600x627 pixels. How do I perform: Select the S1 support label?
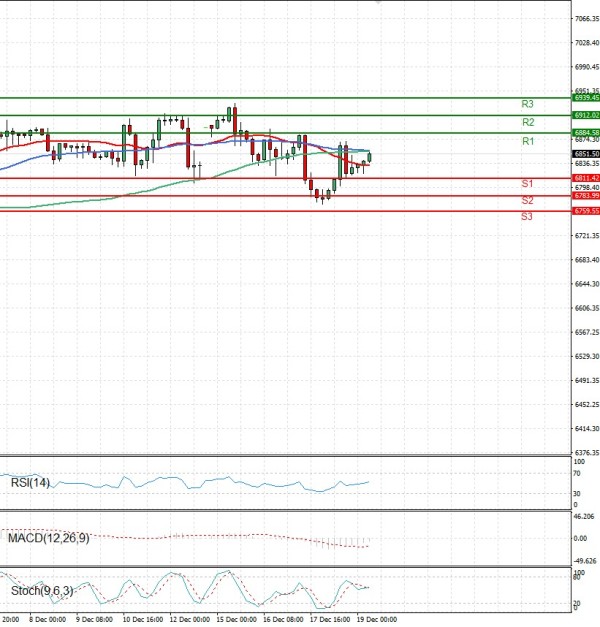tap(526, 185)
